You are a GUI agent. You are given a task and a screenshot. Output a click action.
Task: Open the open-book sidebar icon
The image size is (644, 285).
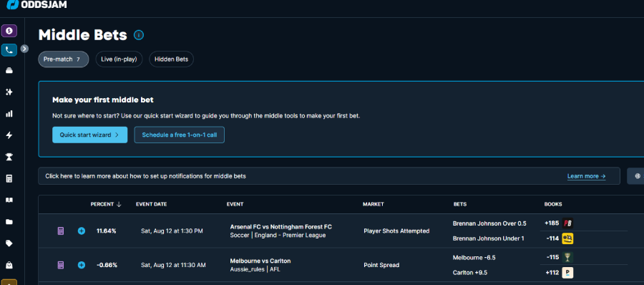pos(9,201)
